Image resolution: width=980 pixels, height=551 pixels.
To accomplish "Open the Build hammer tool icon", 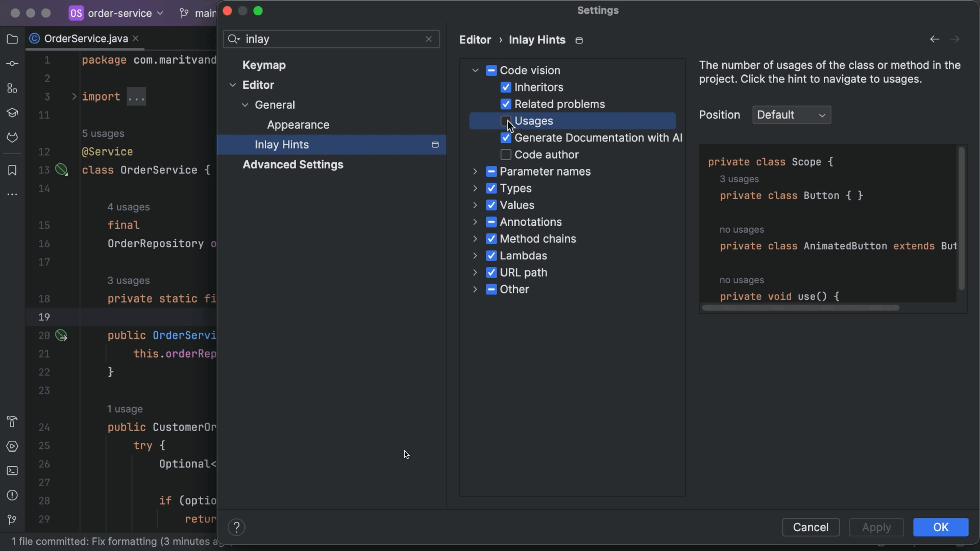I will pyautogui.click(x=12, y=422).
